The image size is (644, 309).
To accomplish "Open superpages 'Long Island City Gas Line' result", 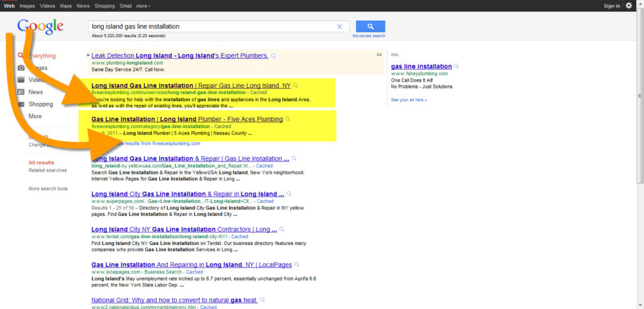I will (187, 194).
